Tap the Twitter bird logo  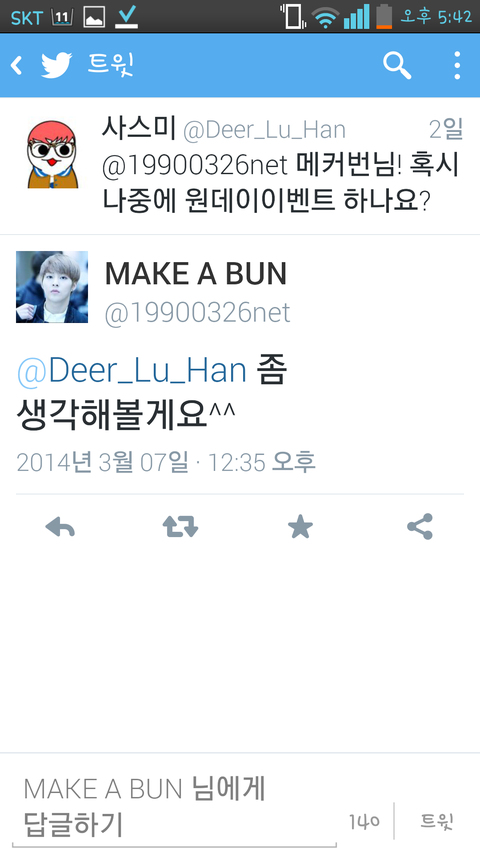[x=57, y=66]
